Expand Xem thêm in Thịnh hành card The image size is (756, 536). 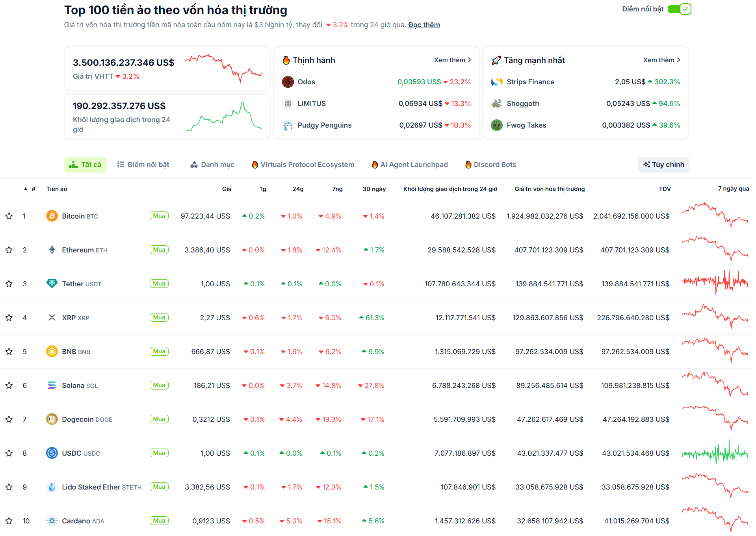[x=453, y=60]
